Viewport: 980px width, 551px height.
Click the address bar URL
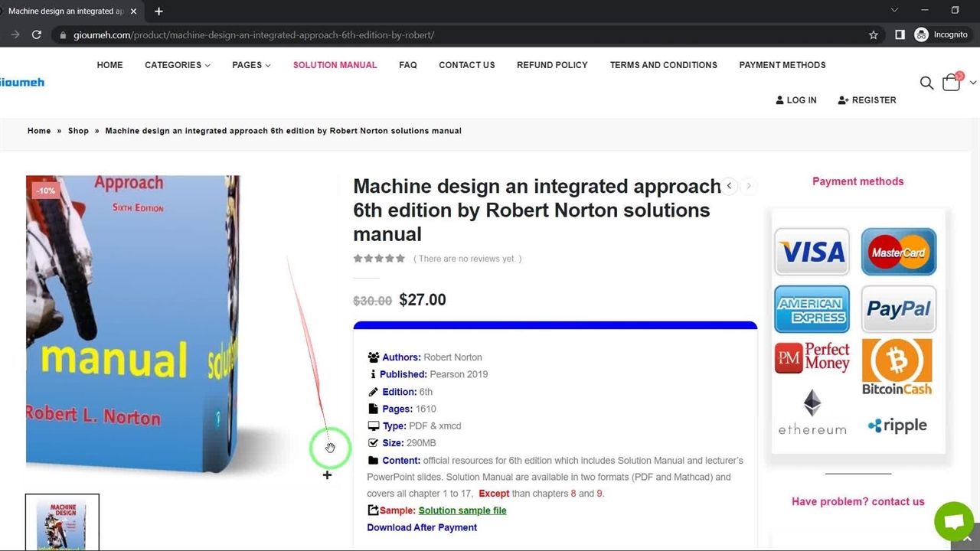[253, 34]
